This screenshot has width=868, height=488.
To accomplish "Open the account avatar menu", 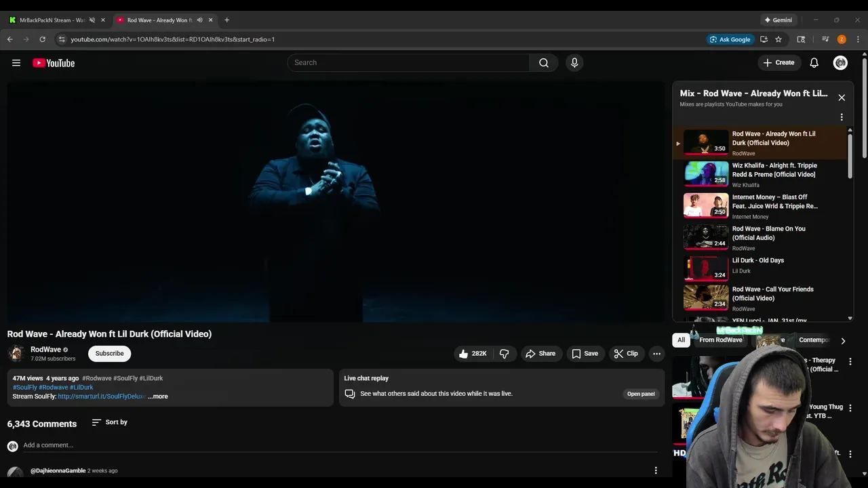I will (841, 62).
